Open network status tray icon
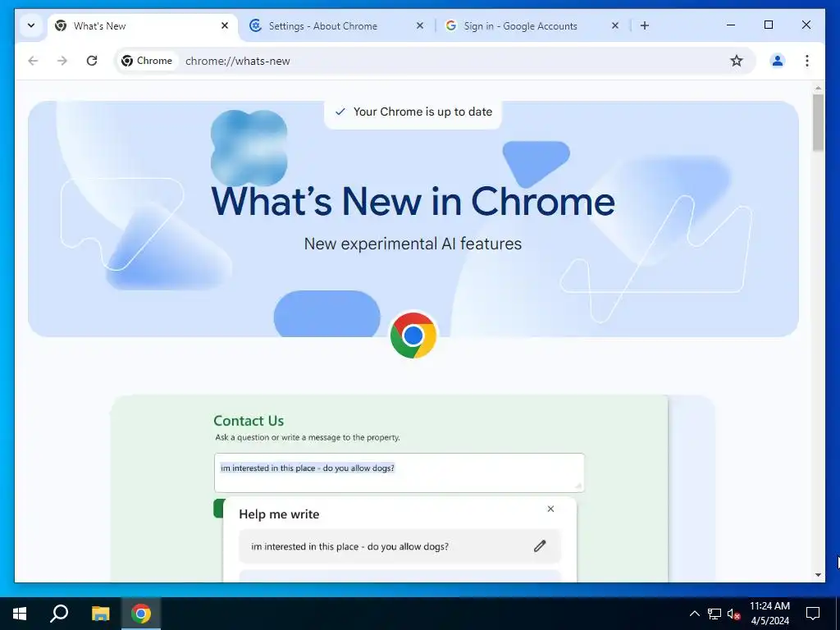This screenshot has height=630, width=840. pos(714,614)
